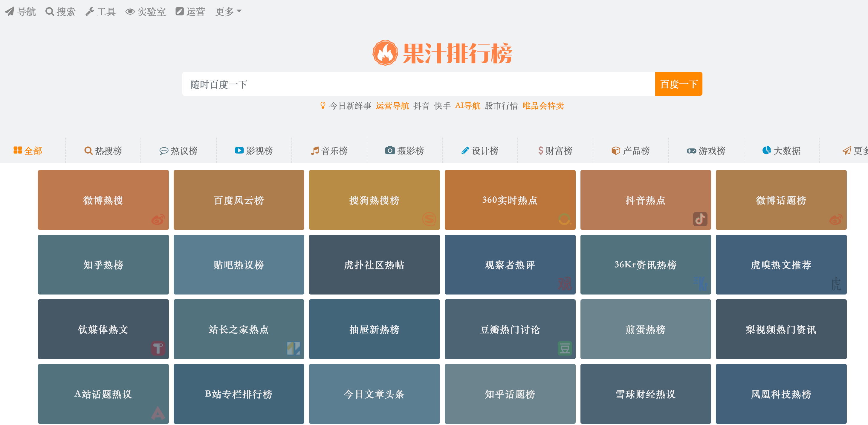Open the 唯品会特卖 orange link
This screenshot has width=868, height=425.
(543, 106)
